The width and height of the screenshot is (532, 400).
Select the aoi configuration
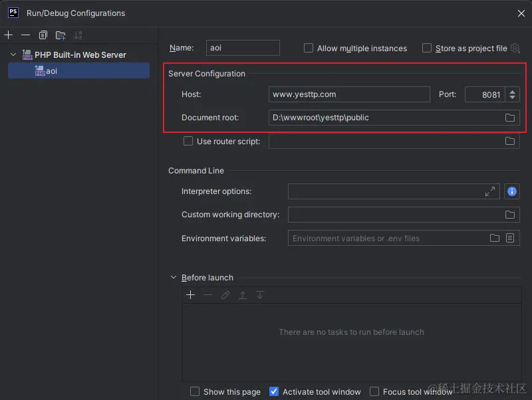click(78, 70)
